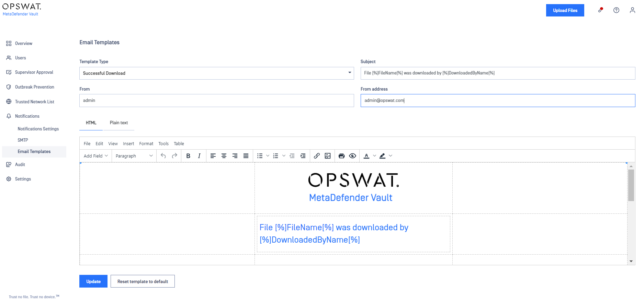The image size is (644, 303).
Task: Open Supervisor Approval section
Action: tap(34, 72)
